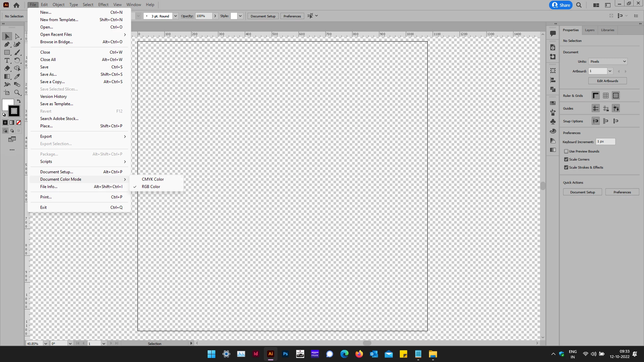The width and height of the screenshot is (644, 362).
Task: Select the Direct Selection tool
Action: tap(17, 36)
